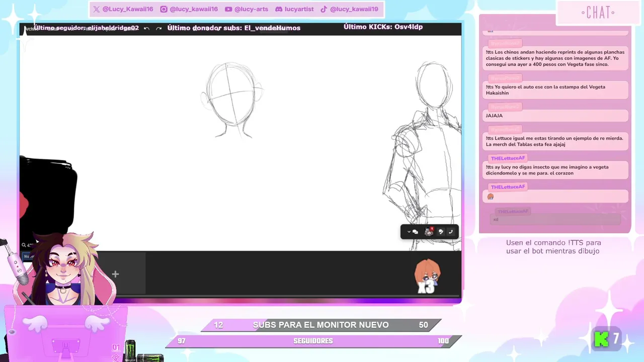This screenshot has height=362, width=644.
Task: Click the Último KICKs Osv4ldp label
Action: (383, 27)
